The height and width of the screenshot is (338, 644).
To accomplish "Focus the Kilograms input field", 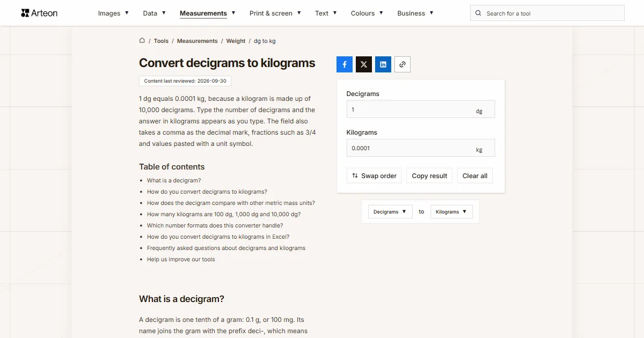I will pos(421,148).
